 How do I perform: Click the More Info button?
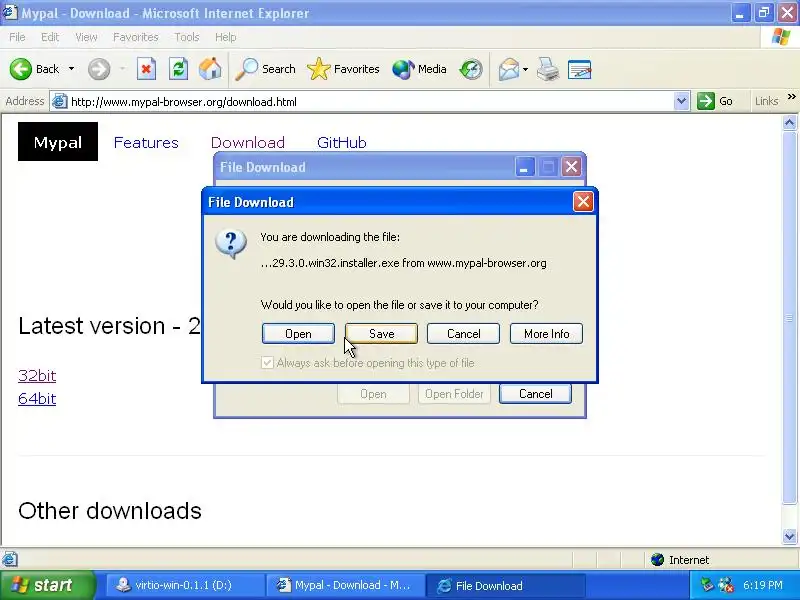click(x=546, y=334)
